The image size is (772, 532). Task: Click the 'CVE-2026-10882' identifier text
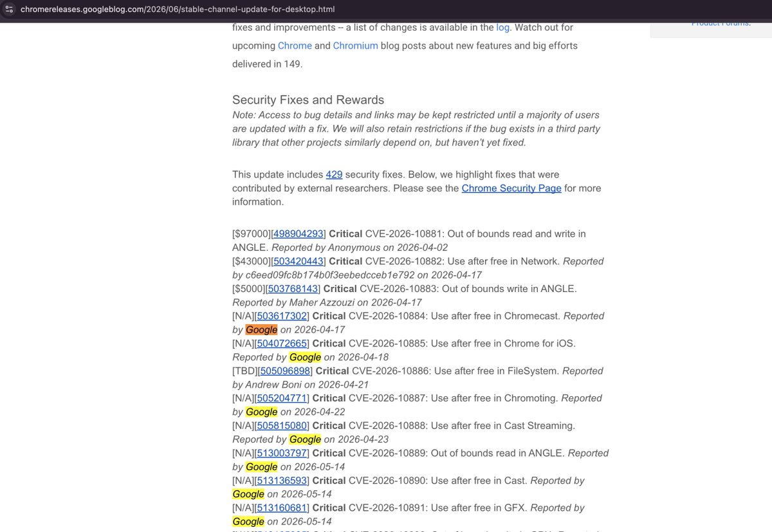click(405, 261)
